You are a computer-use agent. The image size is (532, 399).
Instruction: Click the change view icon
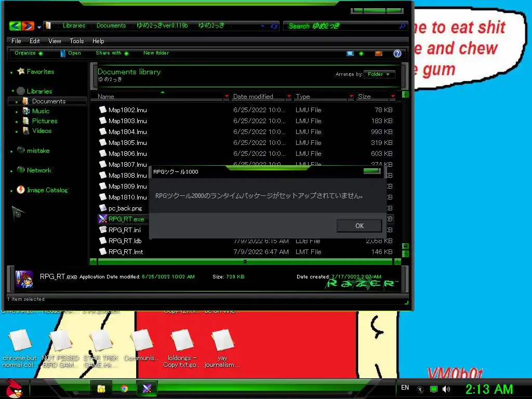point(350,54)
